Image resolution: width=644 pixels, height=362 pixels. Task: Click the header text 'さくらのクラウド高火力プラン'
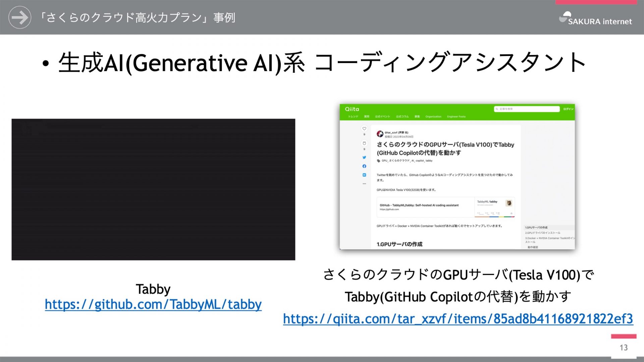tap(124, 17)
